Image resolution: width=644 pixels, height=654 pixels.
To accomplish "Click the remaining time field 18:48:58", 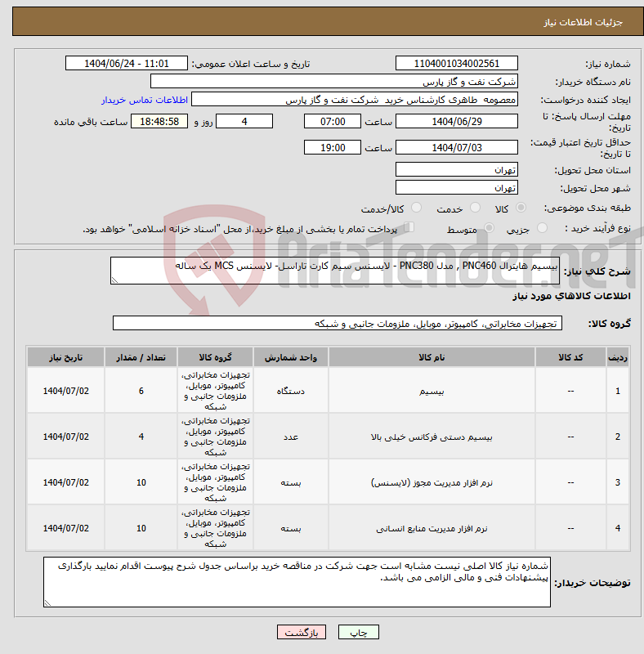I will tap(159, 121).
